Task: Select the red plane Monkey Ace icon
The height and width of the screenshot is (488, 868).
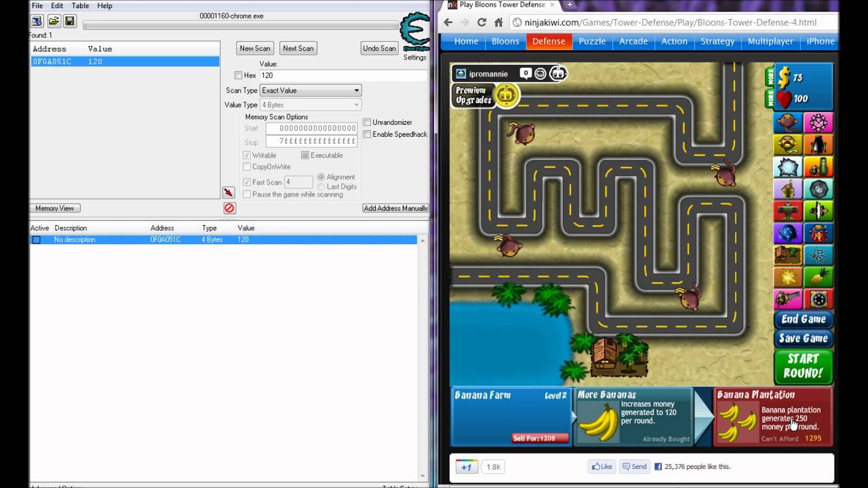Action: click(788, 211)
